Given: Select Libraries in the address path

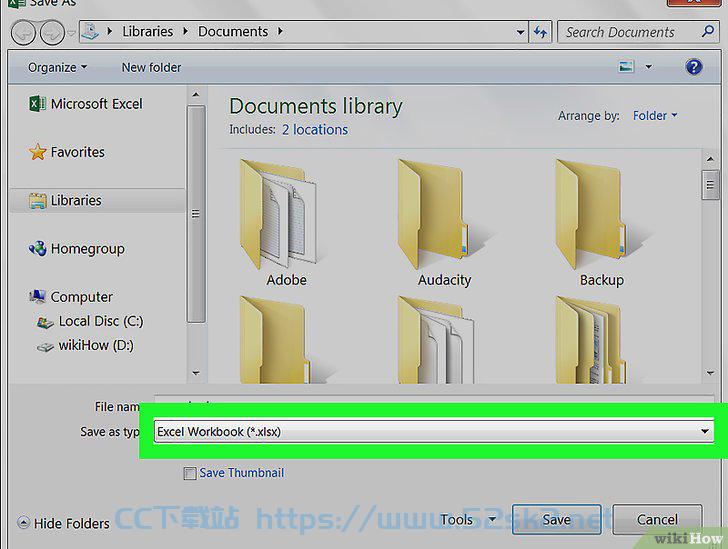Looking at the screenshot, I should pos(148,32).
